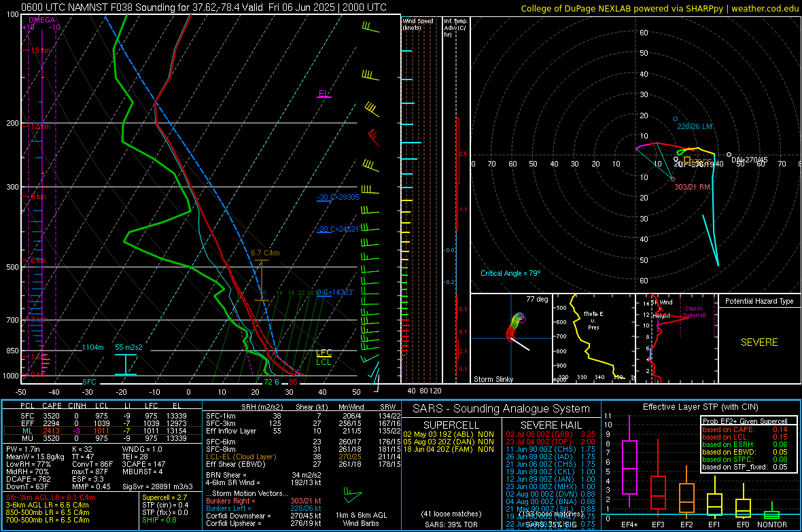Click the 'Theta-E v. Pres' plot label
The height and width of the screenshot is (532, 802).
coord(593,320)
